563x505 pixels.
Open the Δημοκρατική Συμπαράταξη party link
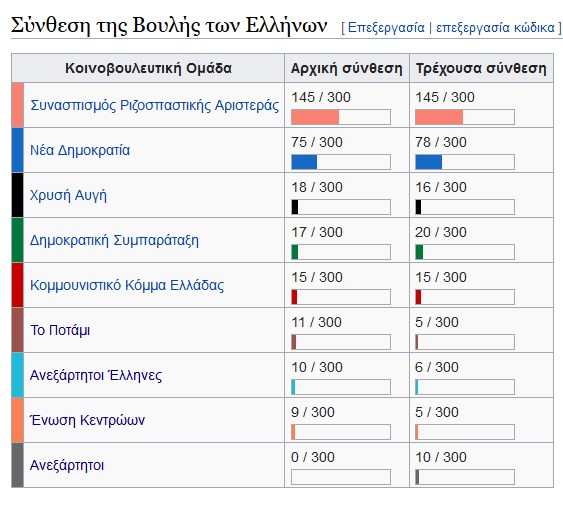click(114, 240)
